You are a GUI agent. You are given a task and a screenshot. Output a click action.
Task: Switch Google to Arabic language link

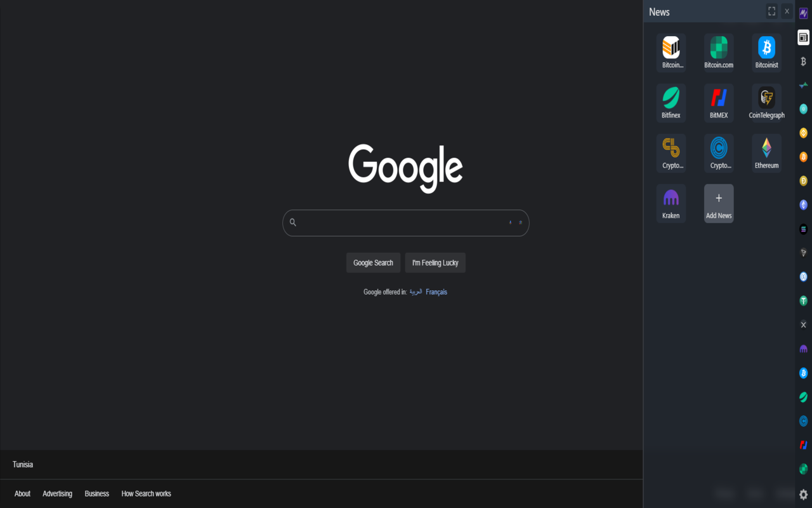click(416, 292)
